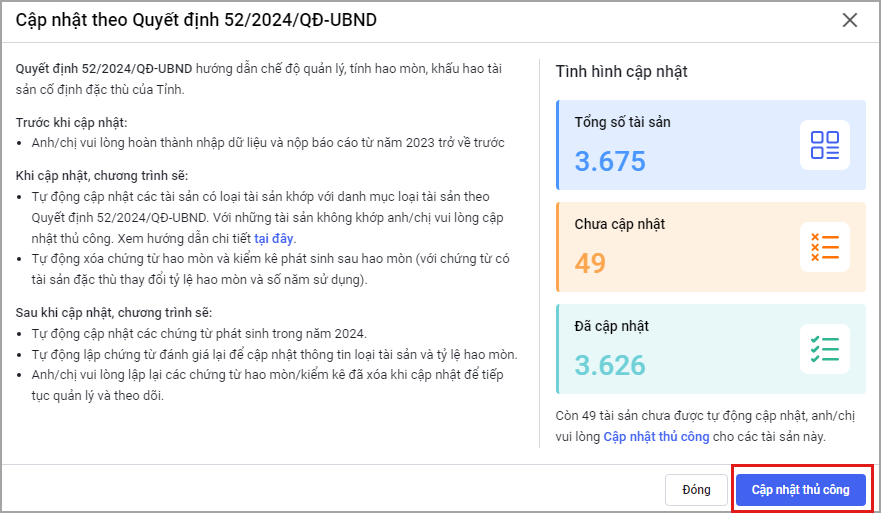The height and width of the screenshot is (513, 881).
Task: Follow the 'Cập nhật thủ công' link in the note
Action: [656, 437]
